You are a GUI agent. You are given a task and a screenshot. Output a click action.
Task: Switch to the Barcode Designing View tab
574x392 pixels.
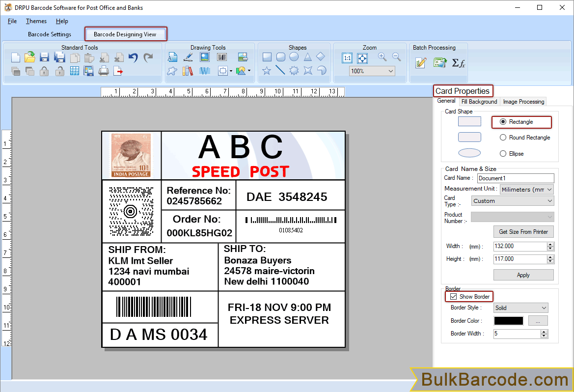[x=125, y=34]
